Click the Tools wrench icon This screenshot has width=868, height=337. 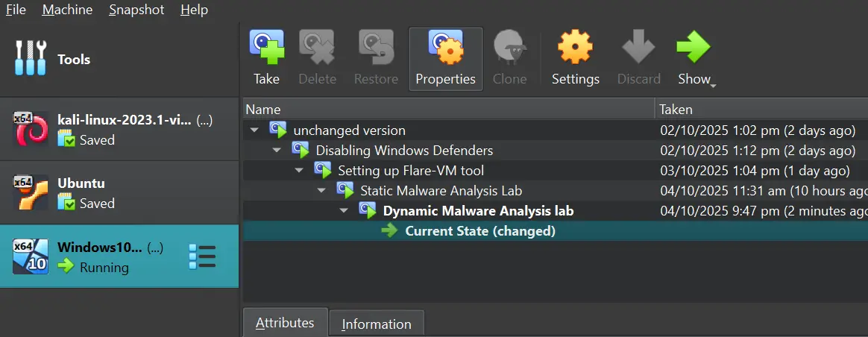[31, 59]
